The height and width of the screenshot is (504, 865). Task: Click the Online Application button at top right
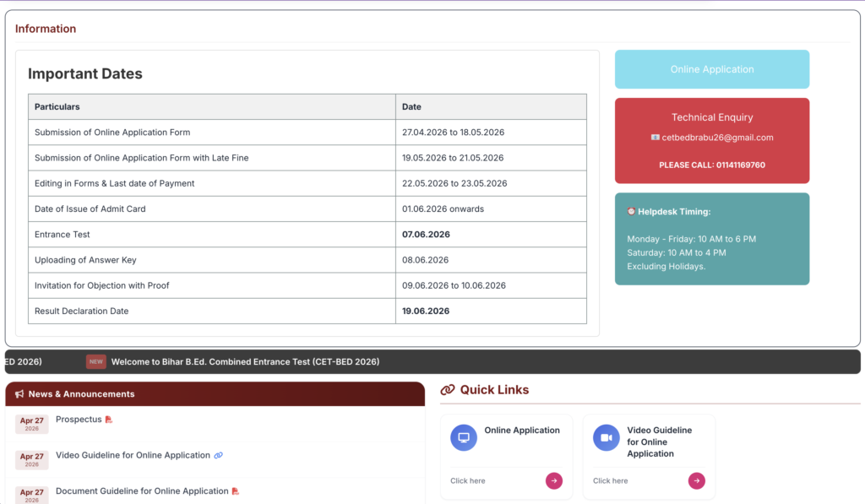pos(711,68)
